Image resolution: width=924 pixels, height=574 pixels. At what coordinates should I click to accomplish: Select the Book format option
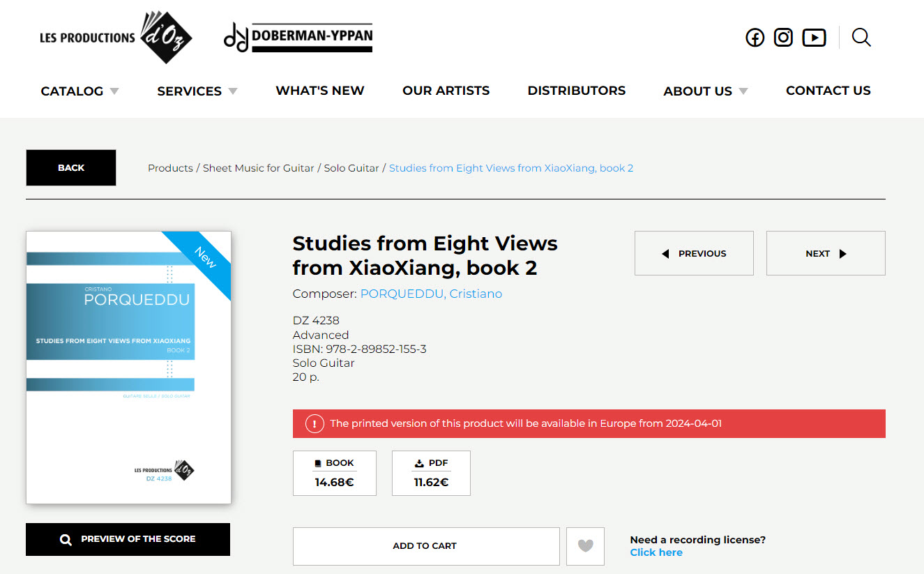click(335, 473)
